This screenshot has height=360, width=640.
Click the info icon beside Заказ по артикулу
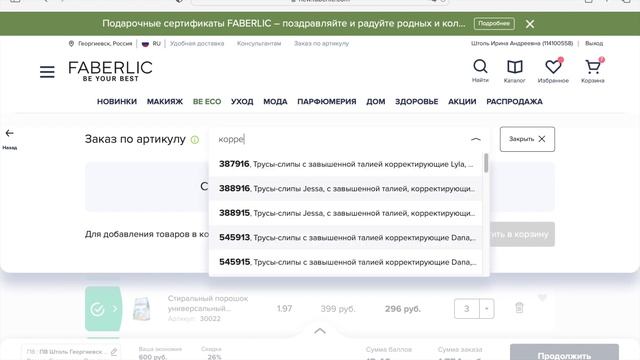195,140
